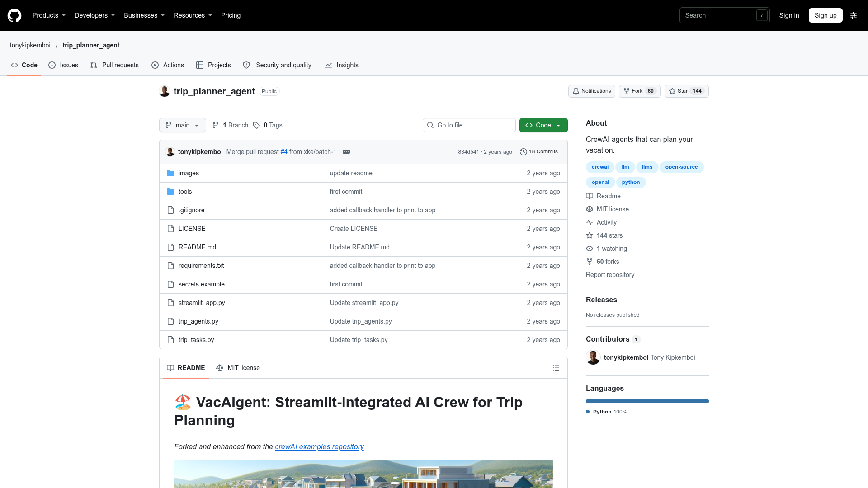868x488 pixels.
Task: Expand the Businesses menu
Action: tap(144, 15)
